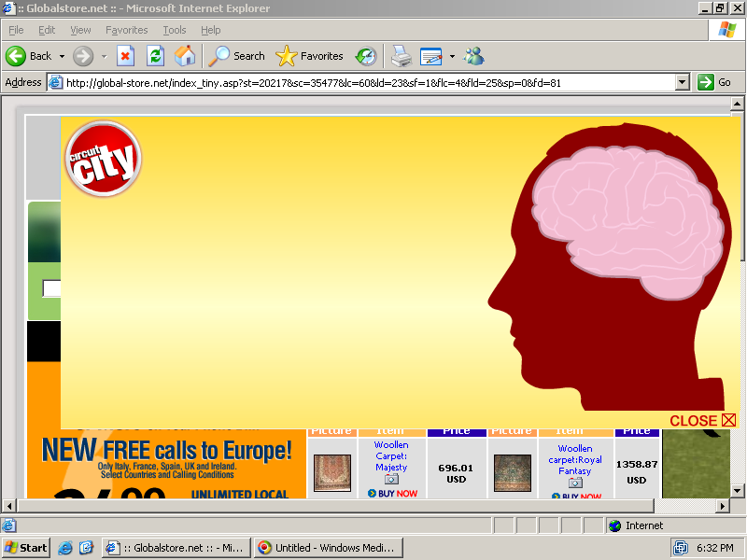Click the Internet zone status bar indicator
Image resolution: width=747 pixels, height=560 pixels.
637,525
